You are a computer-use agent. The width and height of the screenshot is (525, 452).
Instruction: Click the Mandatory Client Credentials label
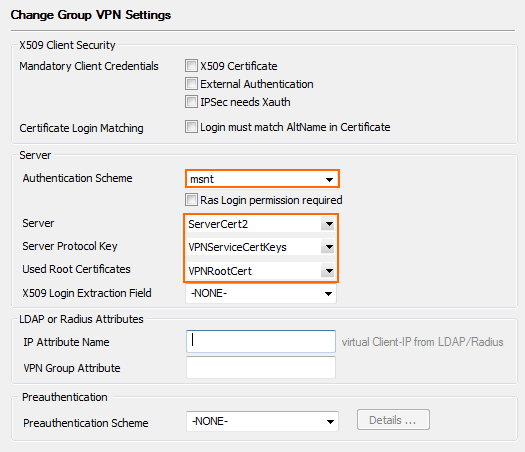click(89, 66)
